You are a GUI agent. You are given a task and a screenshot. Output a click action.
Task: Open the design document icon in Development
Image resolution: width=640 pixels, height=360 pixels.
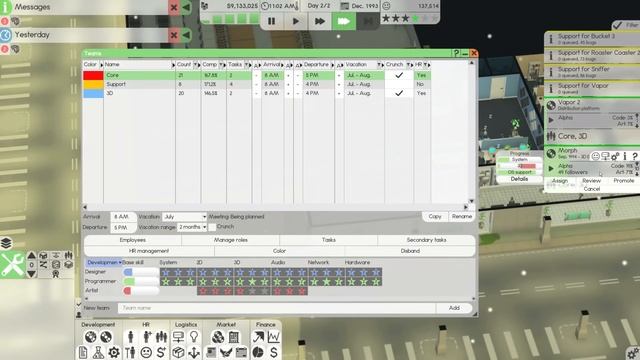pyautogui.click(x=83, y=352)
